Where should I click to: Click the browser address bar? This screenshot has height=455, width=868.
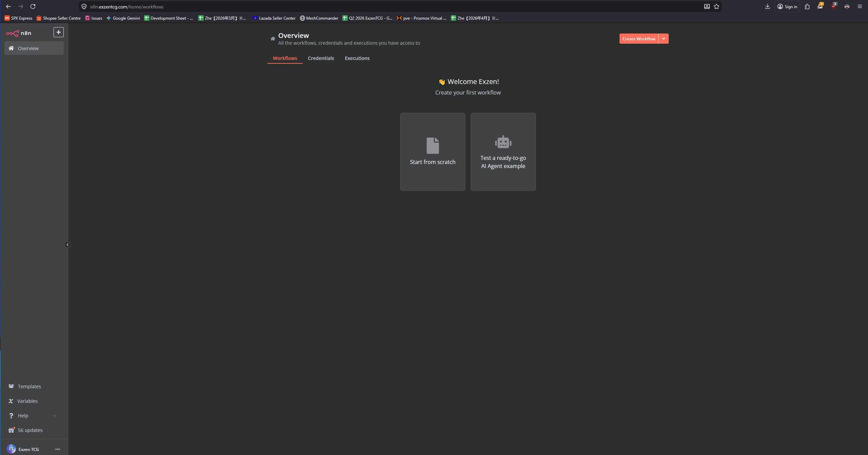pos(203,6)
